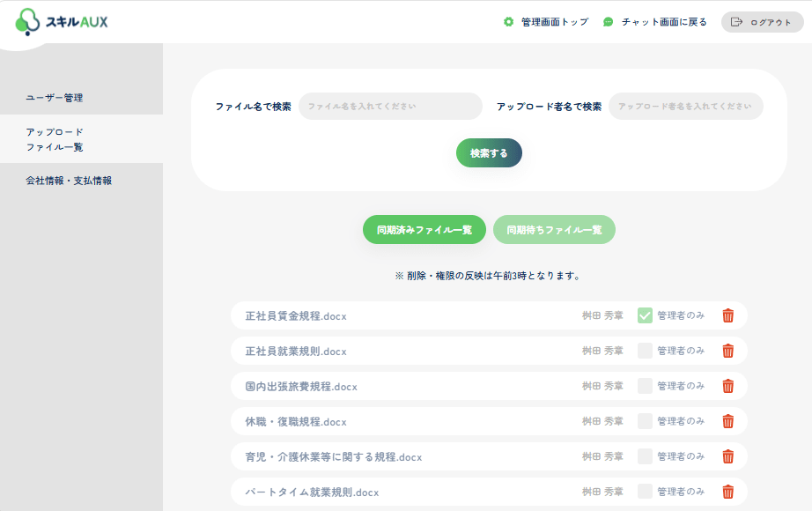Delete 正社員賃金規程.docx with trash icon
Image resolution: width=812 pixels, height=511 pixels.
728,315
